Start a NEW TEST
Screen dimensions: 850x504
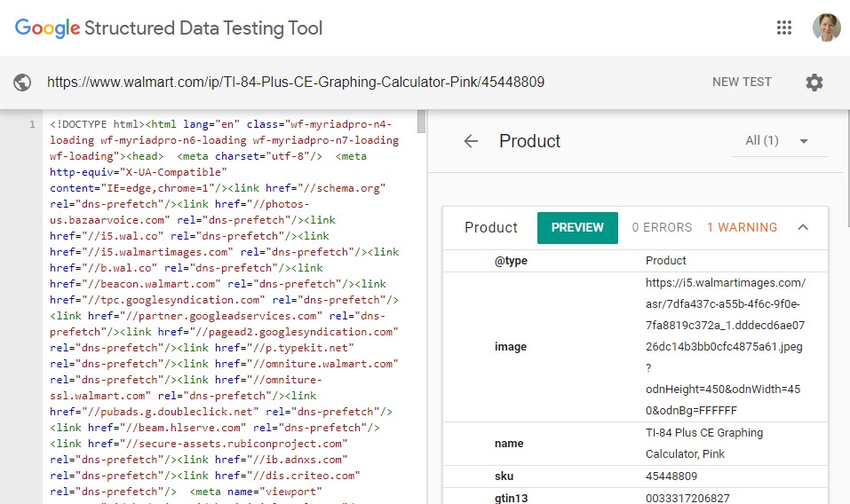742,82
